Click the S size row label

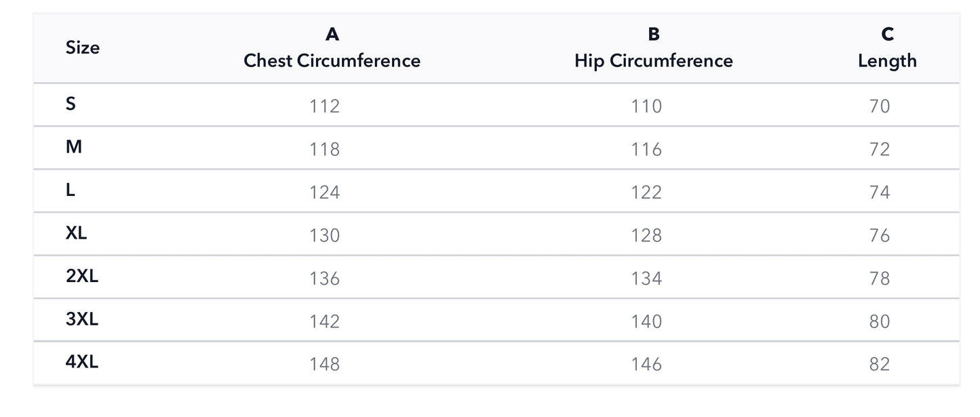point(71,104)
